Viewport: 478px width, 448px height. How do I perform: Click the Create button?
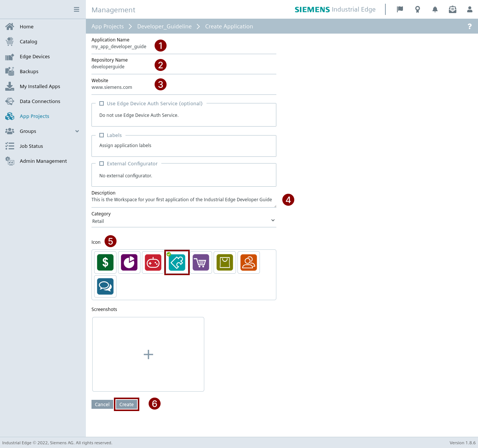pos(127,404)
